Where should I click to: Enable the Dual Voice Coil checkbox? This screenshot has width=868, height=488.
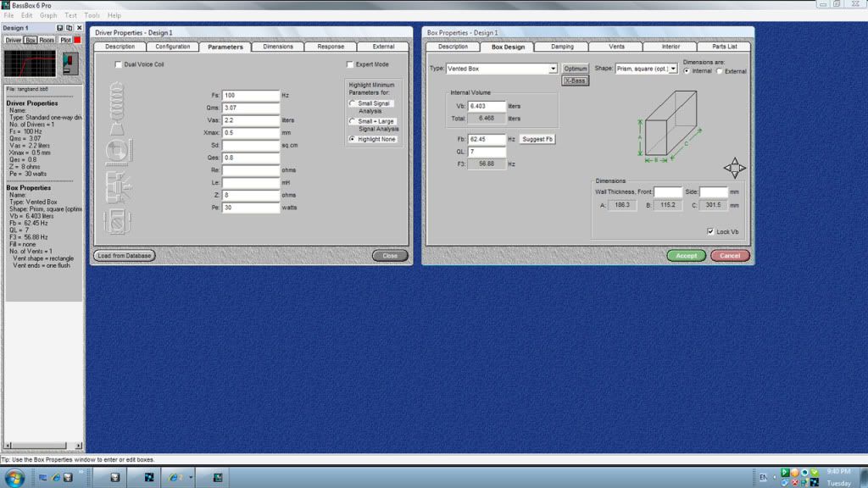click(x=119, y=64)
